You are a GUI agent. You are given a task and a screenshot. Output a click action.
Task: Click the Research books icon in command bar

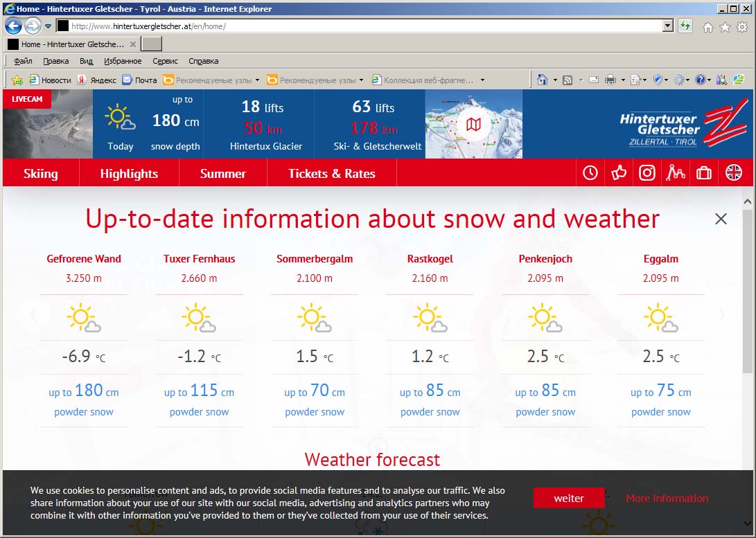click(x=722, y=80)
